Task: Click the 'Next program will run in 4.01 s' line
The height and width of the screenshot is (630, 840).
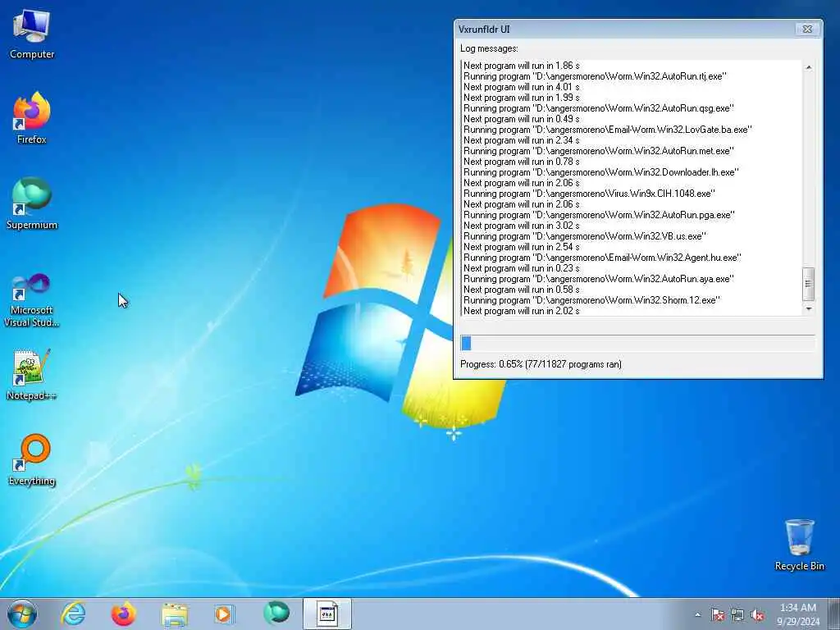Action: [521, 87]
